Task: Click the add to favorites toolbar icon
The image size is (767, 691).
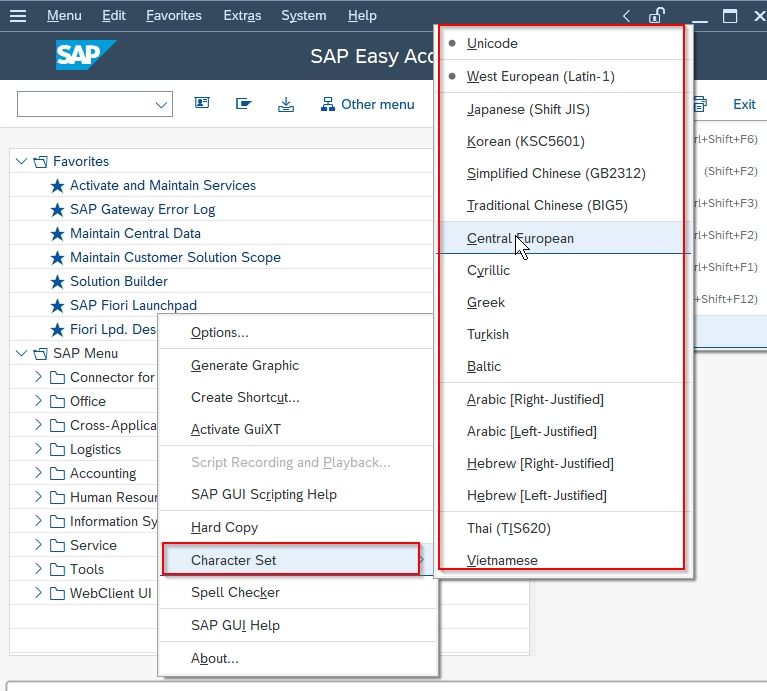Action: click(243, 104)
